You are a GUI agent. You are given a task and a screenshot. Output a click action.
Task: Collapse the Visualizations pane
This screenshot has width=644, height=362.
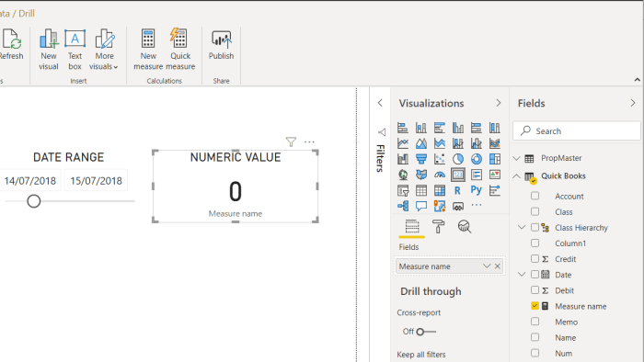coord(499,103)
